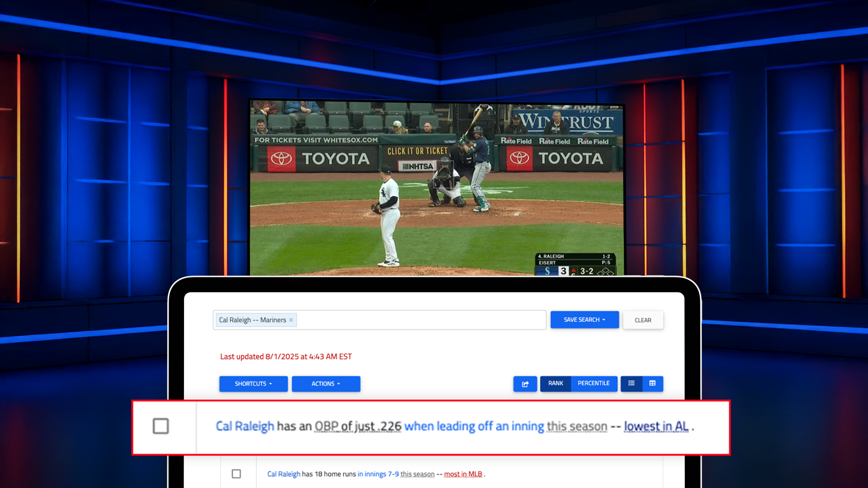This screenshot has height=488, width=868.
Task: Select the RANK toggle option
Action: 556,383
